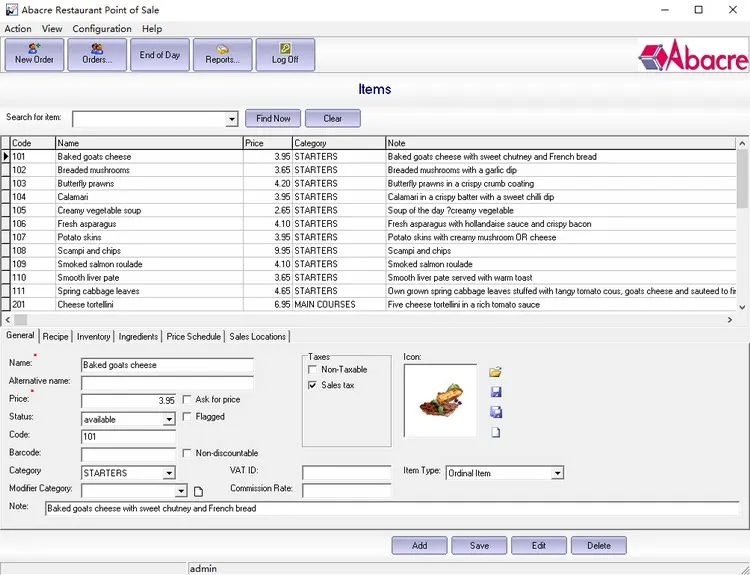The image size is (750, 575).
Task: Open the Action menu
Action: tap(18, 29)
